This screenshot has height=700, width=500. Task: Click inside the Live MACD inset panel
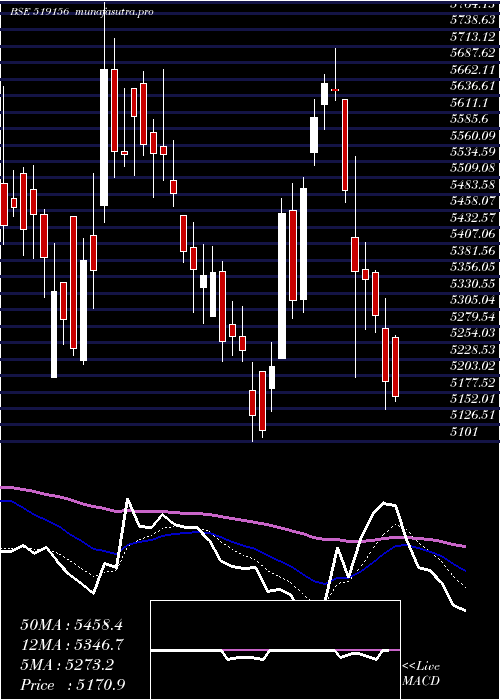(275, 650)
